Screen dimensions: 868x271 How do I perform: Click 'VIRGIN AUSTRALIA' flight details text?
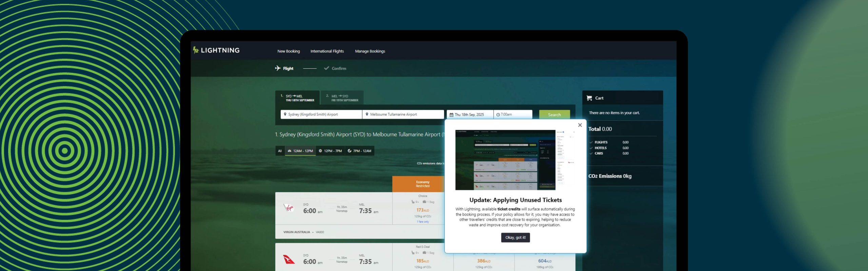click(297, 232)
